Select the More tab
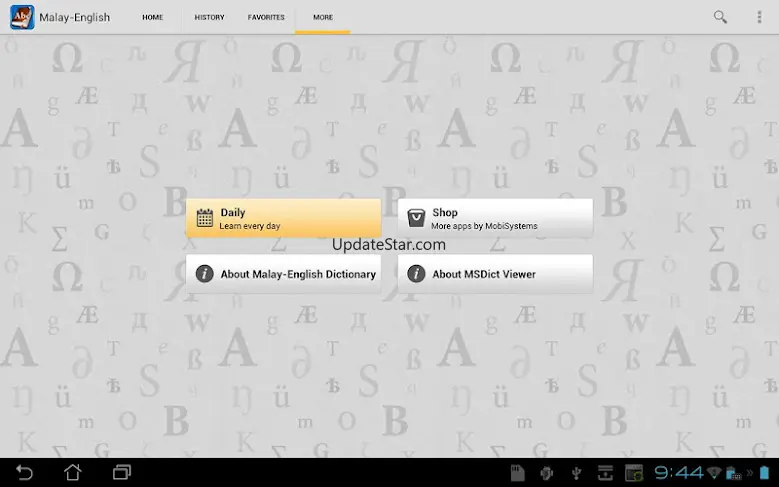This screenshot has width=779, height=487. coord(322,17)
